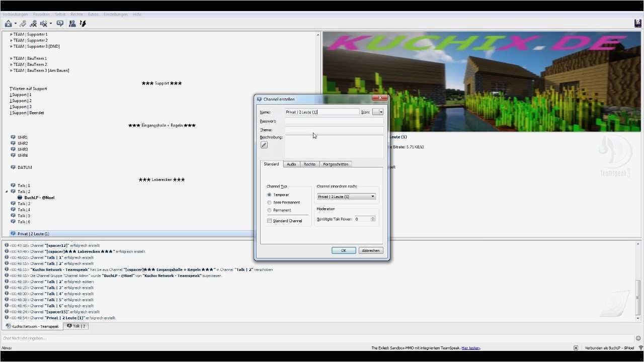This screenshot has height=362, width=644.
Task: Click the away status toolbar icon
Action: coord(60,24)
